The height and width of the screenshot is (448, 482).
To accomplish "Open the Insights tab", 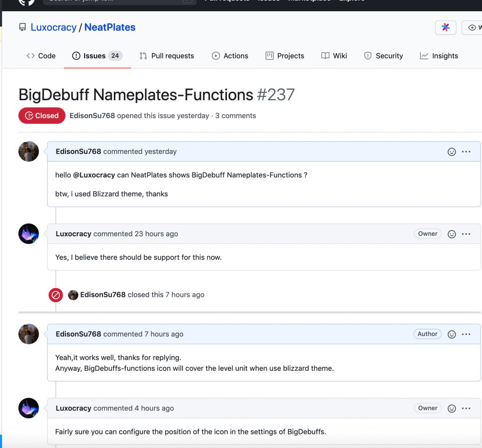I will 439,56.
